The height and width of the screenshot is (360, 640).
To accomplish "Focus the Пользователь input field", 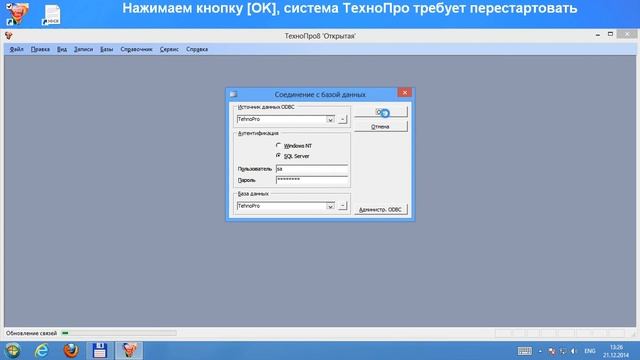I will pos(312,169).
